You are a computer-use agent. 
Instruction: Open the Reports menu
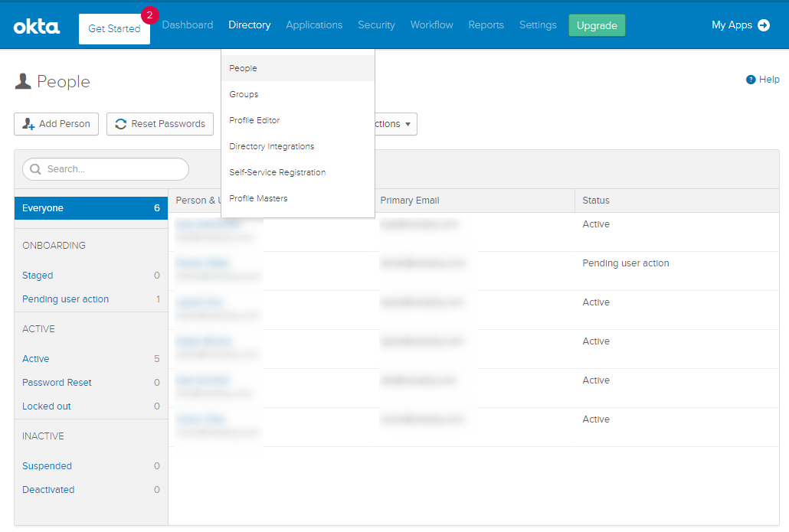tap(486, 24)
